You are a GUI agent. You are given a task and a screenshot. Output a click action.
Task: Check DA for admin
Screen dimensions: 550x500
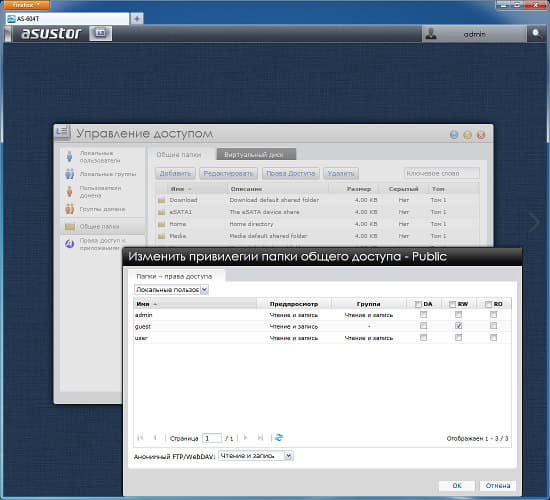pyautogui.click(x=423, y=315)
